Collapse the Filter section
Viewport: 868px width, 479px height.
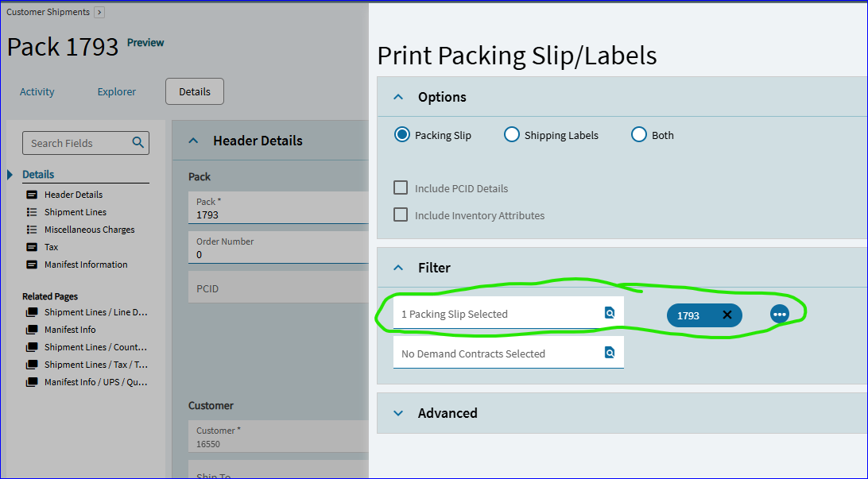(x=398, y=268)
